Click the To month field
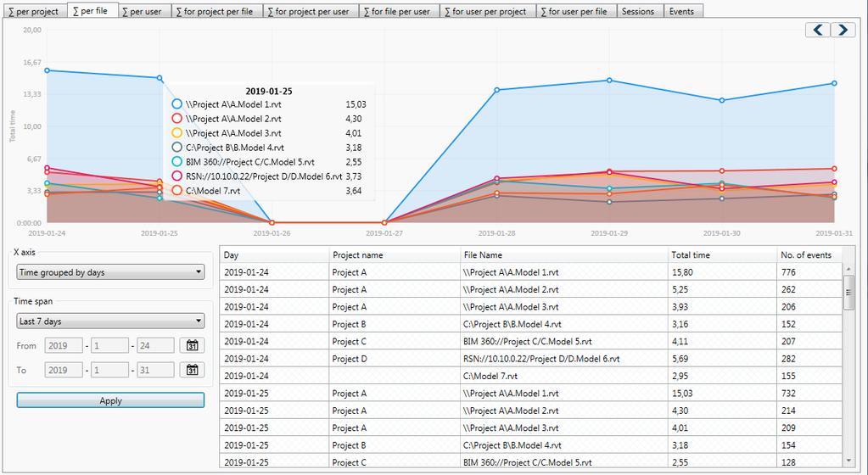868x475 pixels. point(109,370)
